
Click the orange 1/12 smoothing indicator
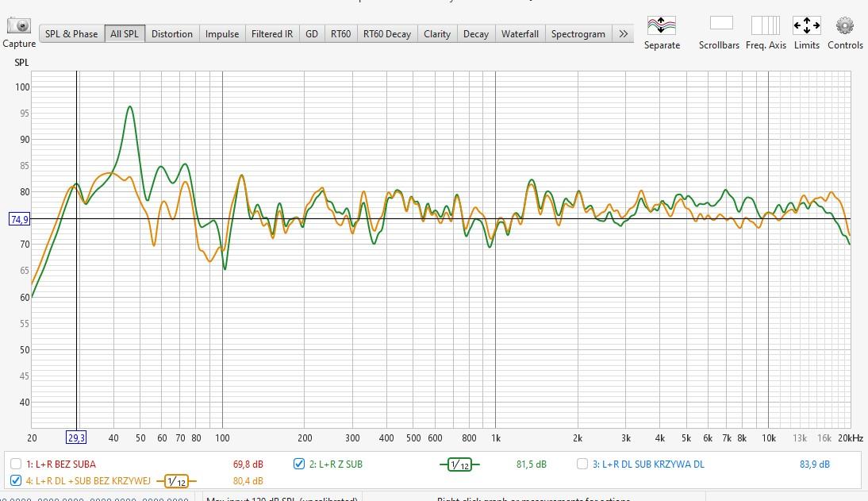(x=176, y=481)
